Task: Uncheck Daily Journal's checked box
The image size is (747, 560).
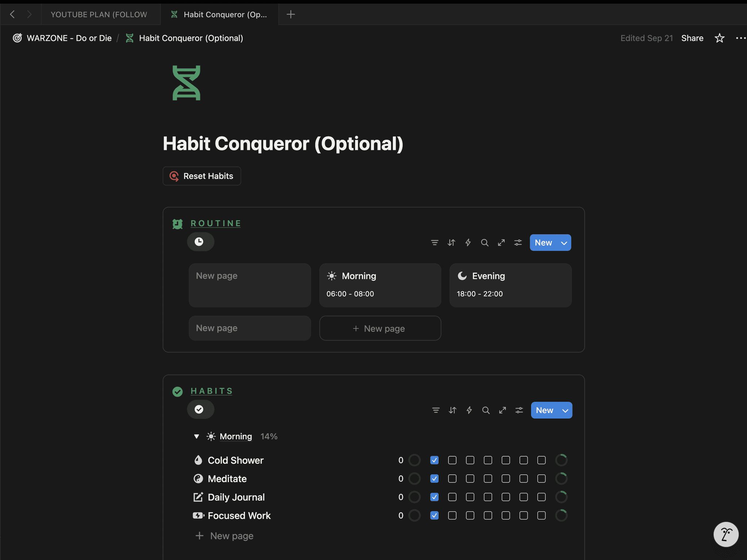Action: click(x=434, y=497)
